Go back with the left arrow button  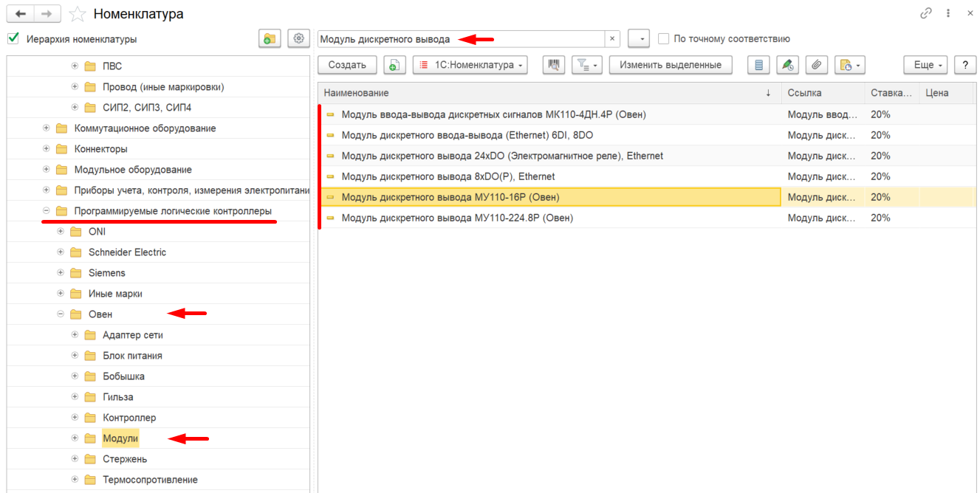(x=20, y=13)
